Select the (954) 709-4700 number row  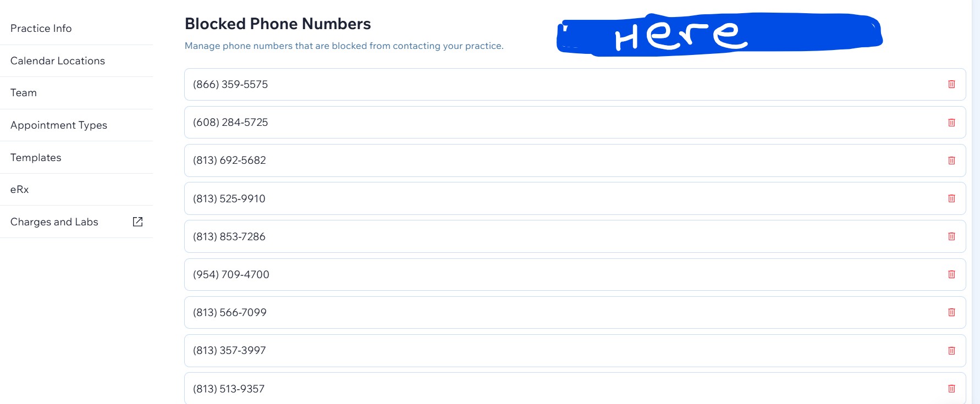pos(575,274)
